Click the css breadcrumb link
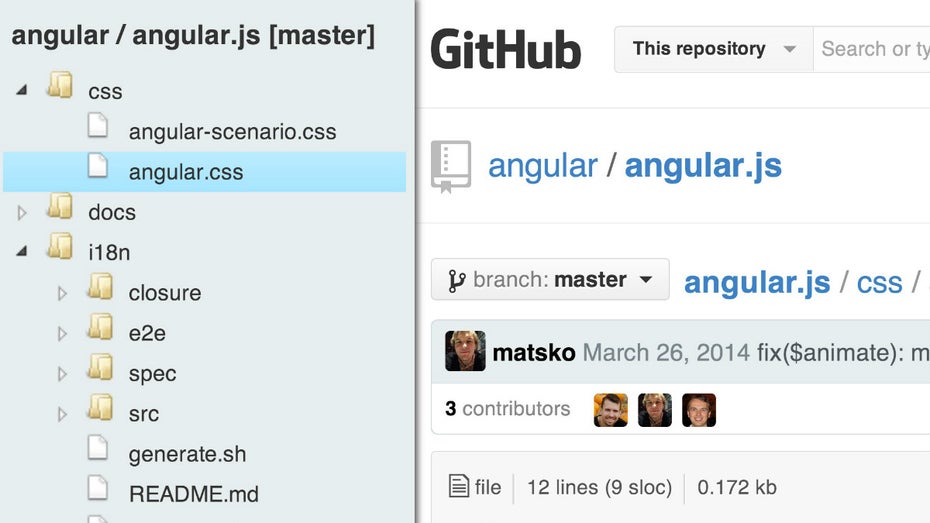Image resolution: width=930 pixels, height=523 pixels. tap(879, 283)
